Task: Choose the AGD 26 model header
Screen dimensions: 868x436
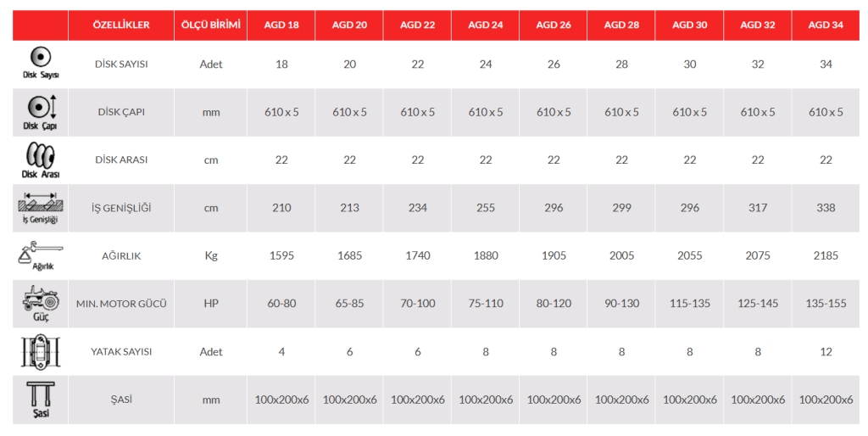Action: (x=554, y=25)
